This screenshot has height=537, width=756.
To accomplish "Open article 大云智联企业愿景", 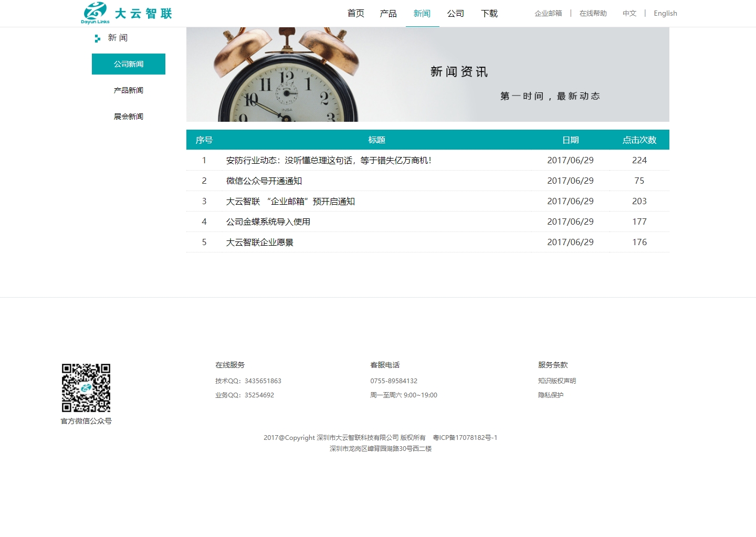I will pyautogui.click(x=260, y=243).
